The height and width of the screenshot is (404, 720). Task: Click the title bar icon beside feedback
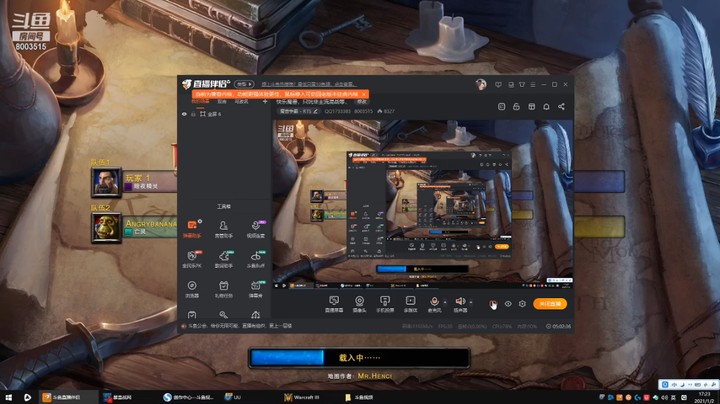click(511, 84)
